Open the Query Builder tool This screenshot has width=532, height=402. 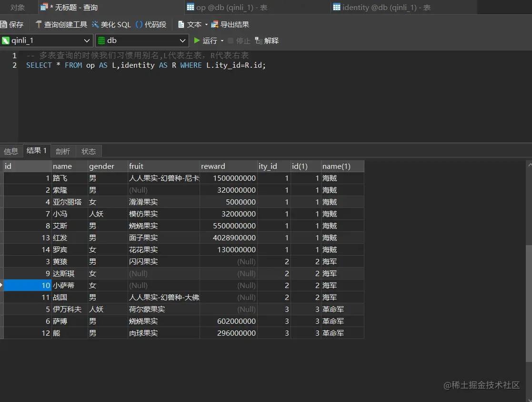point(61,24)
